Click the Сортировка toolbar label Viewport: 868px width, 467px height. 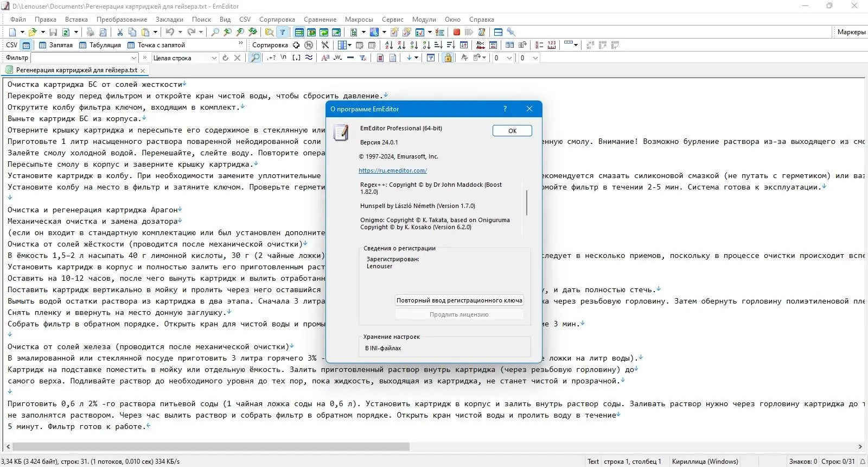tap(270, 45)
